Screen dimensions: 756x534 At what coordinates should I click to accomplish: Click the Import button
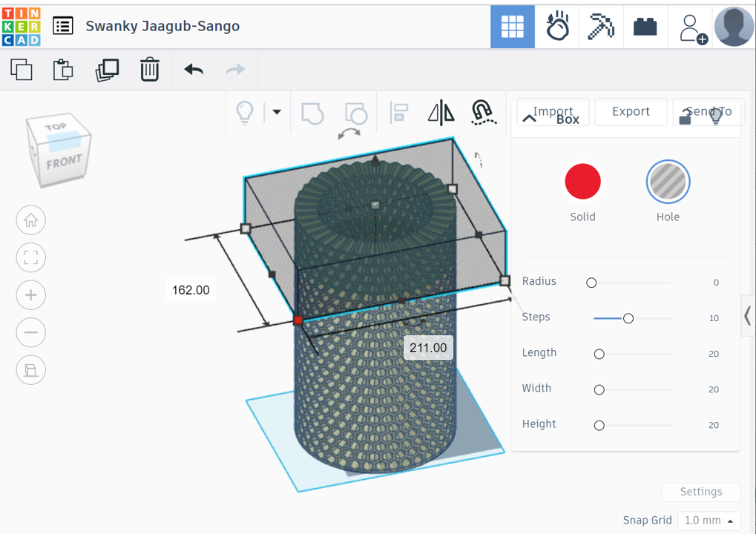[553, 111]
